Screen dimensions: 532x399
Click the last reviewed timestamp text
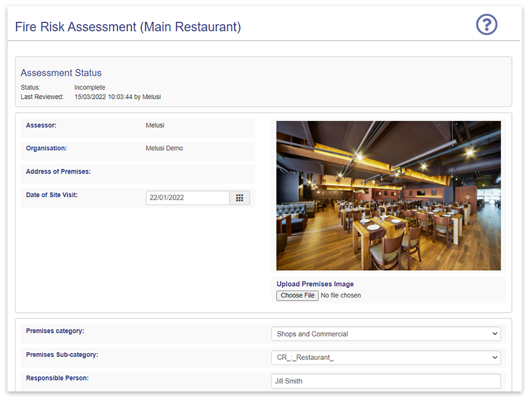[x=117, y=97]
